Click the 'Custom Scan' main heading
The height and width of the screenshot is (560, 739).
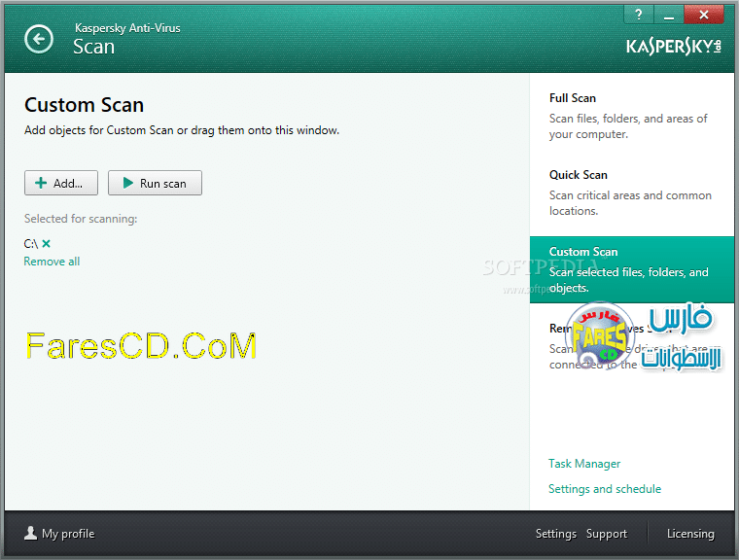point(85,105)
